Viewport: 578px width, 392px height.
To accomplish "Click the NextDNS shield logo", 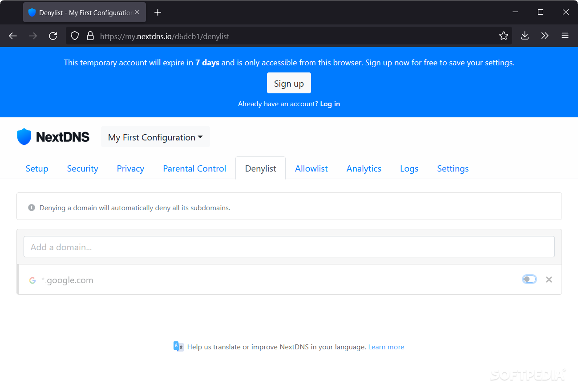I will pyautogui.click(x=24, y=137).
